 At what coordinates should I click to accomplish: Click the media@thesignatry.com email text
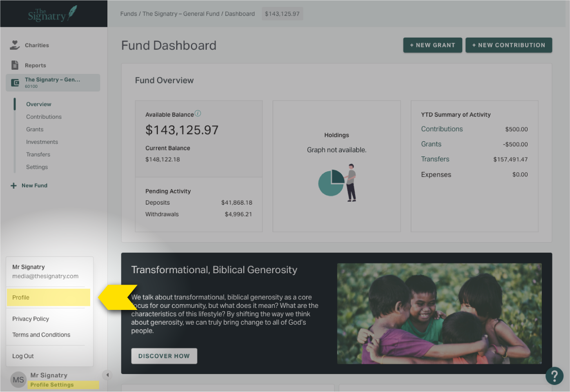pyautogui.click(x=45, y=276)
